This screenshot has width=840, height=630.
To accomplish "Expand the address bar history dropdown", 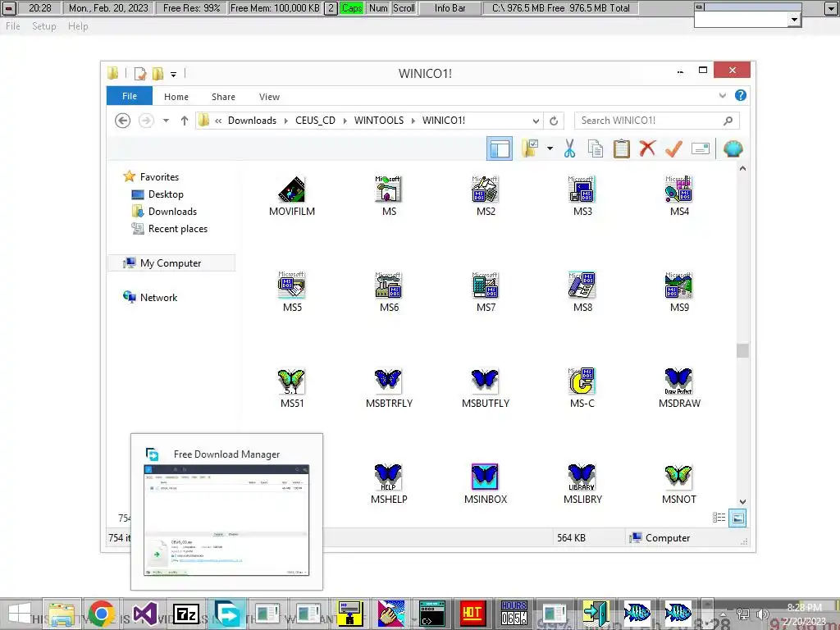I will click(x=536, y=121).
